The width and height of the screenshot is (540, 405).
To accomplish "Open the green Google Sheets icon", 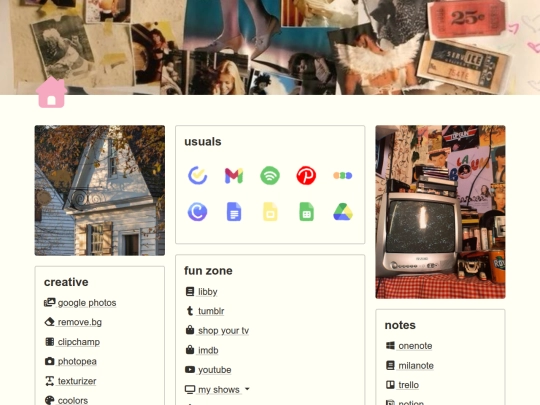I will click(x=307, y=211).
